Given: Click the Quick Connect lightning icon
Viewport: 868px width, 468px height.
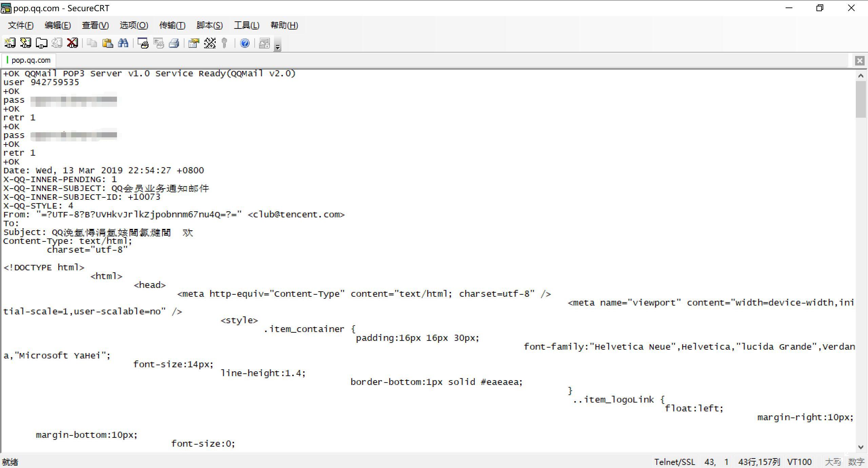Looking at the screenshot, I should (x=25, y=43).
